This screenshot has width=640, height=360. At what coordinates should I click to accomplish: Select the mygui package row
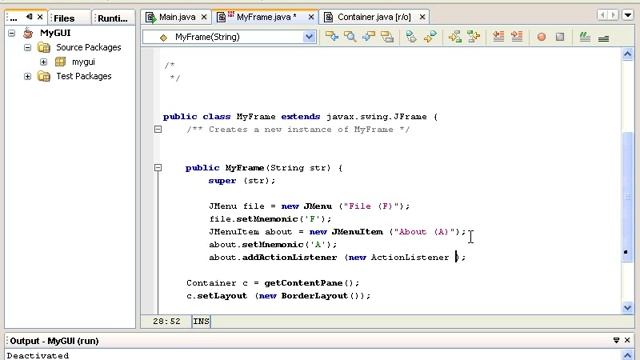click(x=83, y=62)
